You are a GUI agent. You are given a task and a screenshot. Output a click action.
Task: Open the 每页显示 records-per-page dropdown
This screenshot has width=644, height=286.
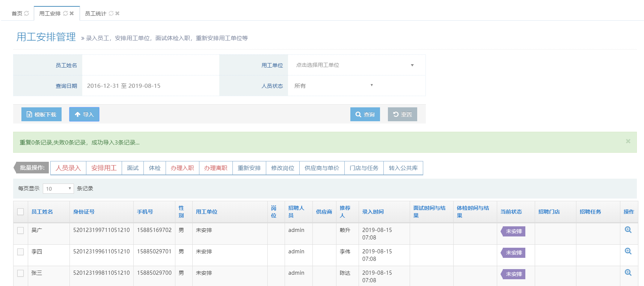tap(58, 189)
